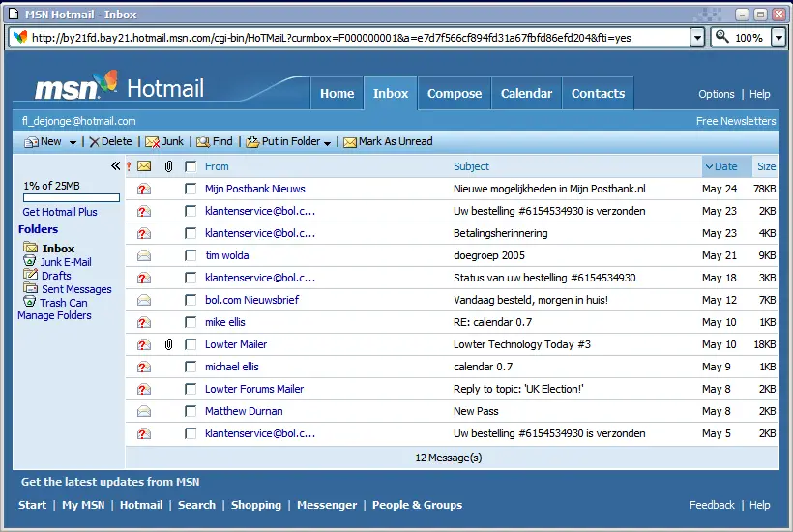Switch to the Inbox tab
This screenshot has height=532, width=793.
point(391,94)
